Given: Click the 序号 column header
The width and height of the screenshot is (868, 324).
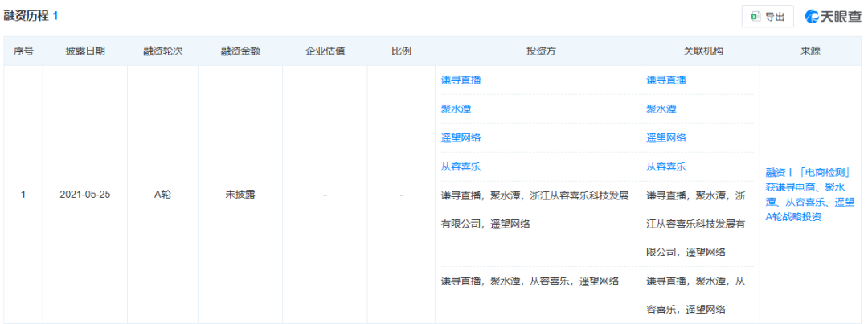Looking at the screenshot, I should coord(23,51).
